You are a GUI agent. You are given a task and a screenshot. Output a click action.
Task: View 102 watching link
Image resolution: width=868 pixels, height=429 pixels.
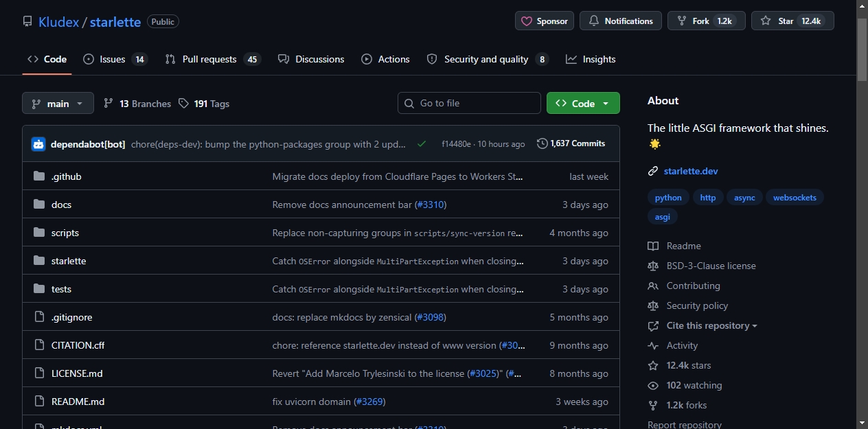(x=685, y=385)
